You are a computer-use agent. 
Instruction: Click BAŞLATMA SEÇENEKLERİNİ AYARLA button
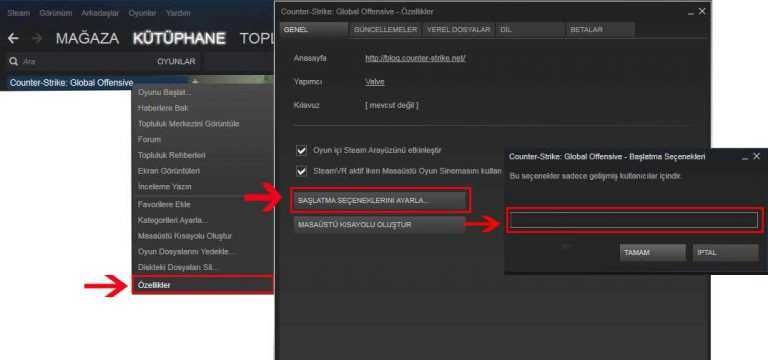tap(380, 200)
